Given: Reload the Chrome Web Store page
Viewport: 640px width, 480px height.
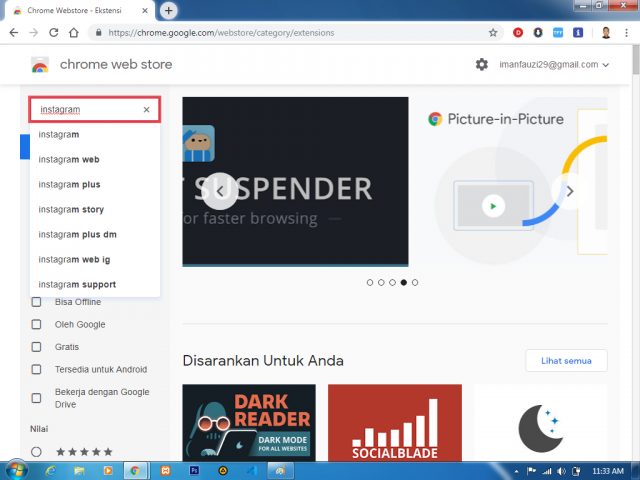Looking at the screenshot, I should point(53,33).
